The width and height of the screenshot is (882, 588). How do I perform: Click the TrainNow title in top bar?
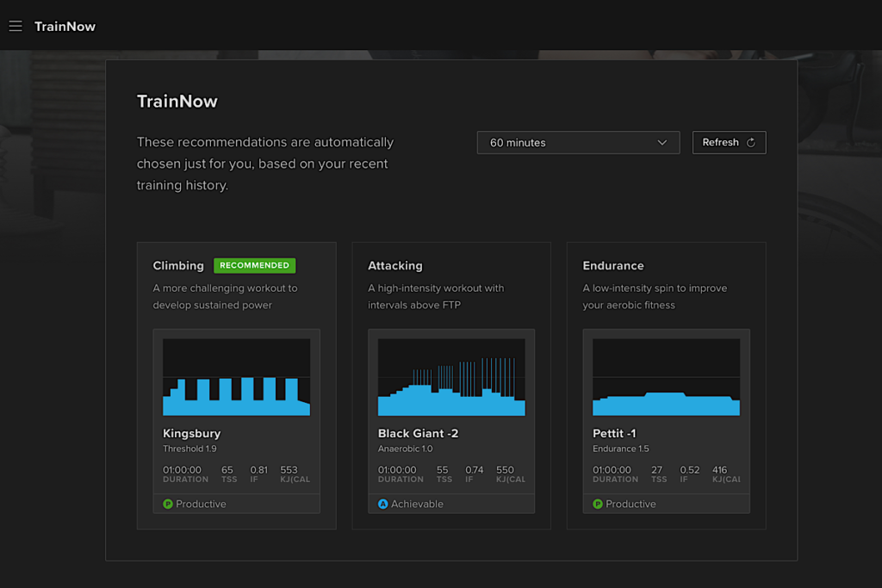[65, 26]
